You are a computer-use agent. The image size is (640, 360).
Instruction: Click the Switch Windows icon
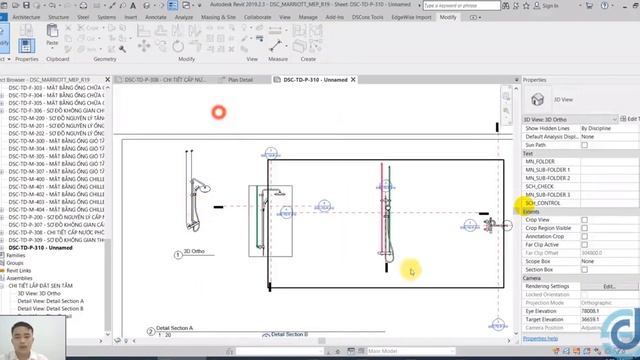(186, 5)
